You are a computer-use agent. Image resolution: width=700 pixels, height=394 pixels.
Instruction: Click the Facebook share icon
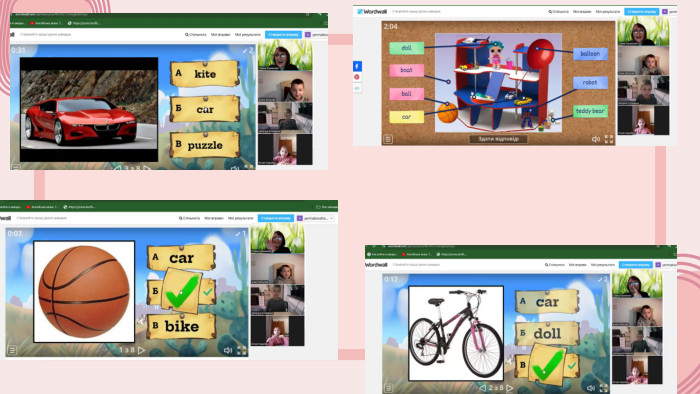(357, 66)
